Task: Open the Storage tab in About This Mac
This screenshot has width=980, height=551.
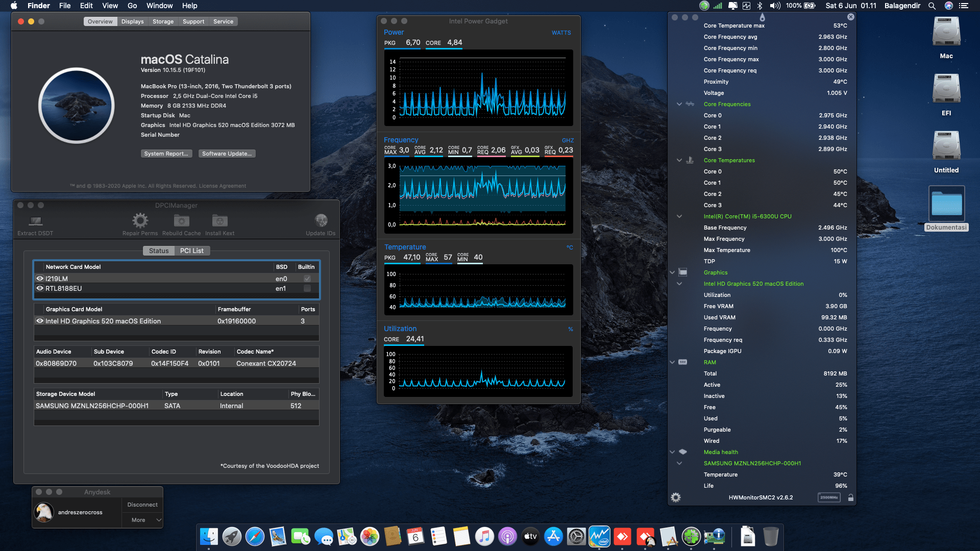Action: tap(163, 21)
